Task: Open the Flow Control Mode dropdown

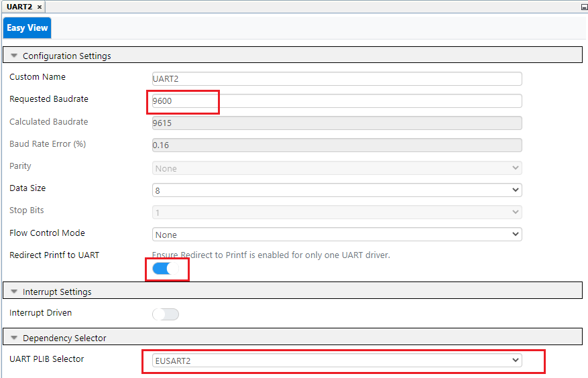Action: coord(337,235)
